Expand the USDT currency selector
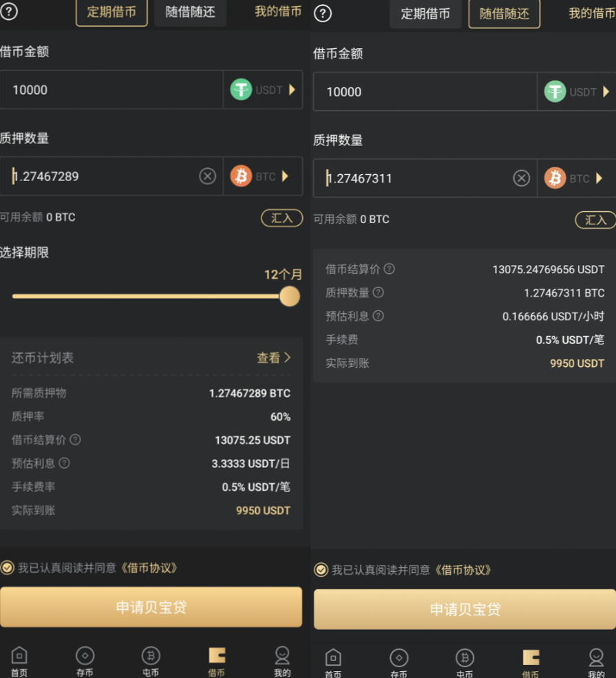The width and height of the screenshot is (616, 678). [293, 90]
